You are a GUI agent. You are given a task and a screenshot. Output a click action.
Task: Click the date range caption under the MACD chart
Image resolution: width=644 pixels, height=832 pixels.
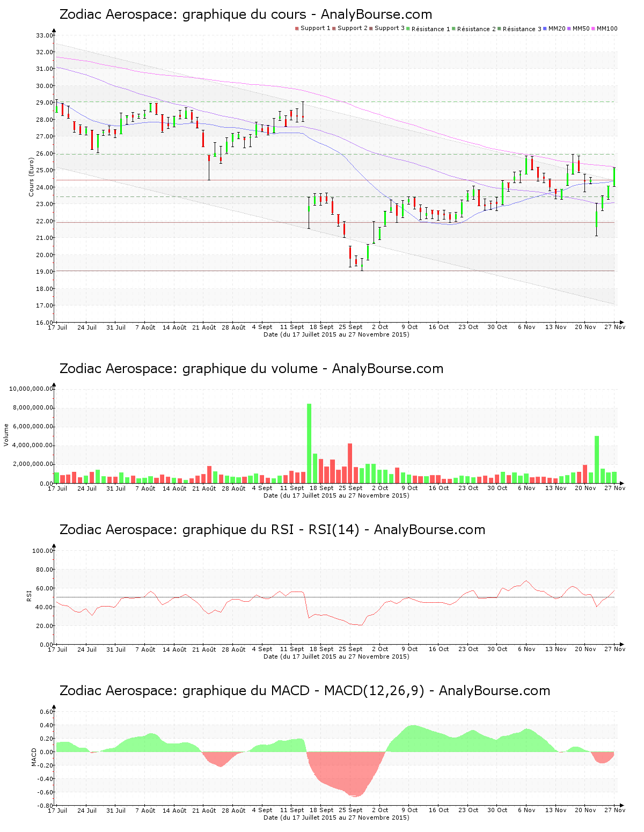336,818
